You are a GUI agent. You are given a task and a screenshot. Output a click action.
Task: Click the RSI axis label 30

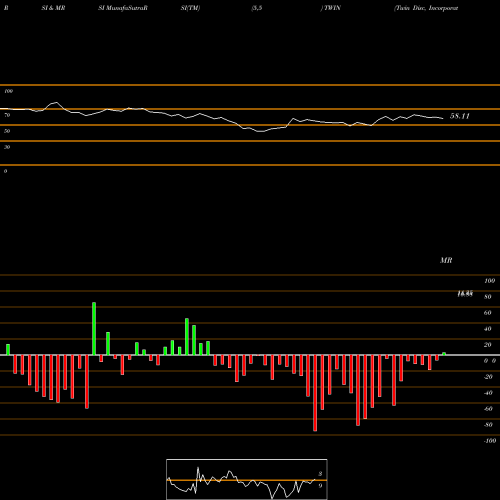[x=7, y=147]
